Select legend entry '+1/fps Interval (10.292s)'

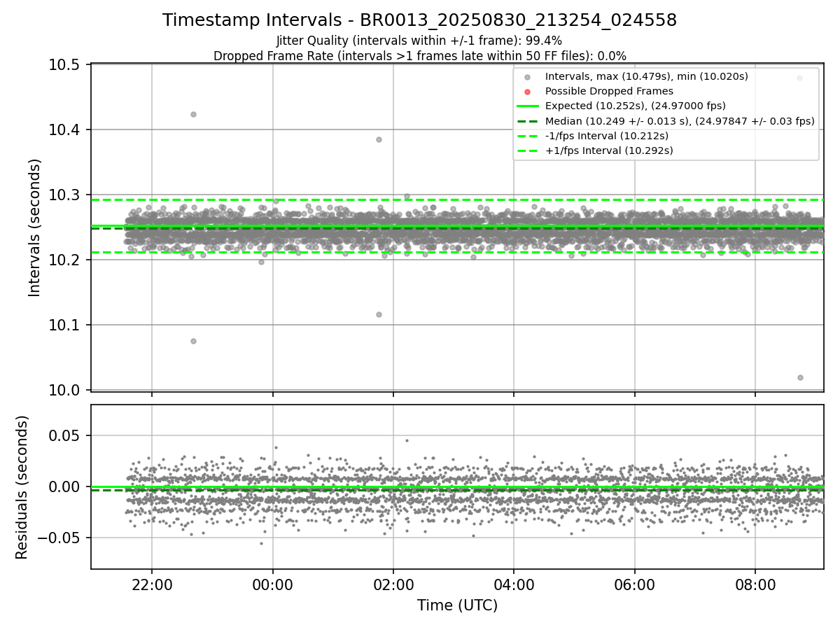click(608, 150)
